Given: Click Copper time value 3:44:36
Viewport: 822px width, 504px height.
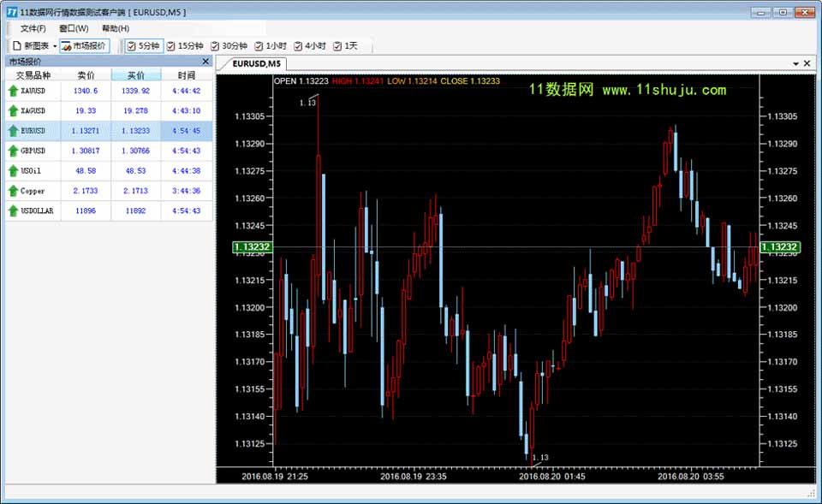Looking at the screenshot, I should 187,191.
